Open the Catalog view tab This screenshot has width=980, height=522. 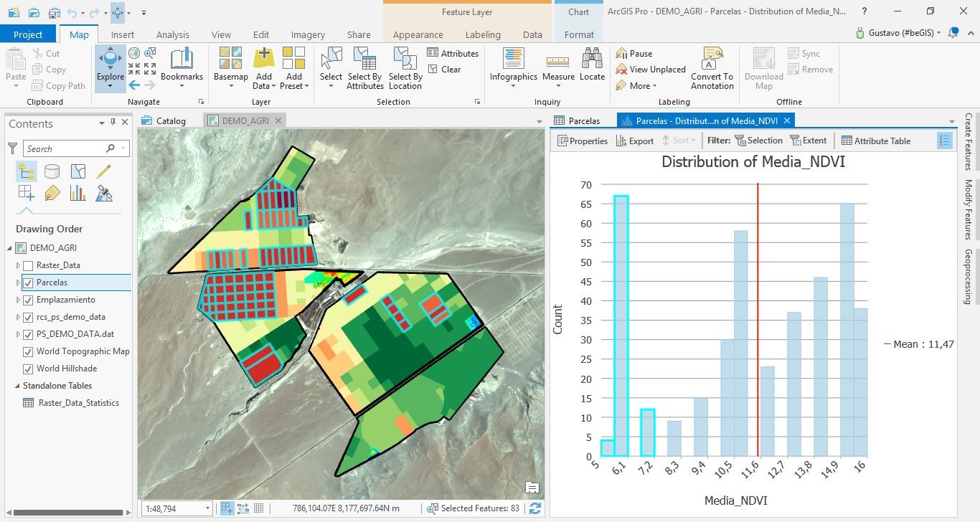point(164,120)
